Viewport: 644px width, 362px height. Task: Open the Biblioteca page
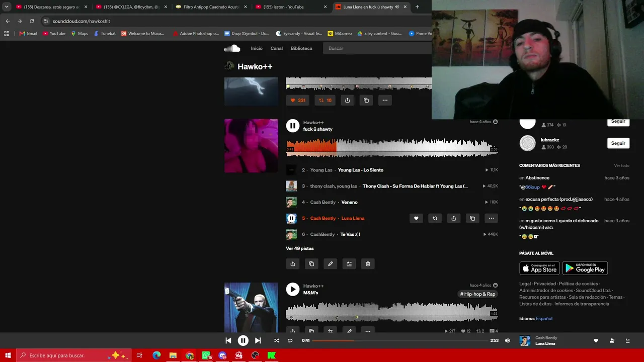click(x=301, y=48)
